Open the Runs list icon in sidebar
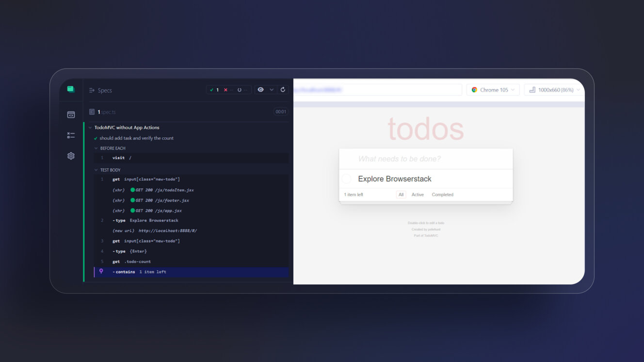 click(x=71, y=135)
